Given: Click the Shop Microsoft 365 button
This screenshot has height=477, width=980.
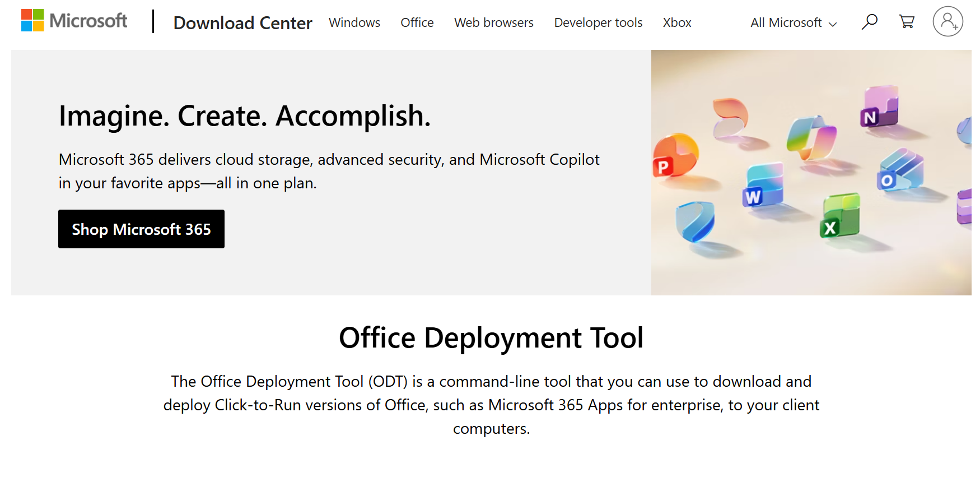Looking at the screenshot, I should coord(141,229).
